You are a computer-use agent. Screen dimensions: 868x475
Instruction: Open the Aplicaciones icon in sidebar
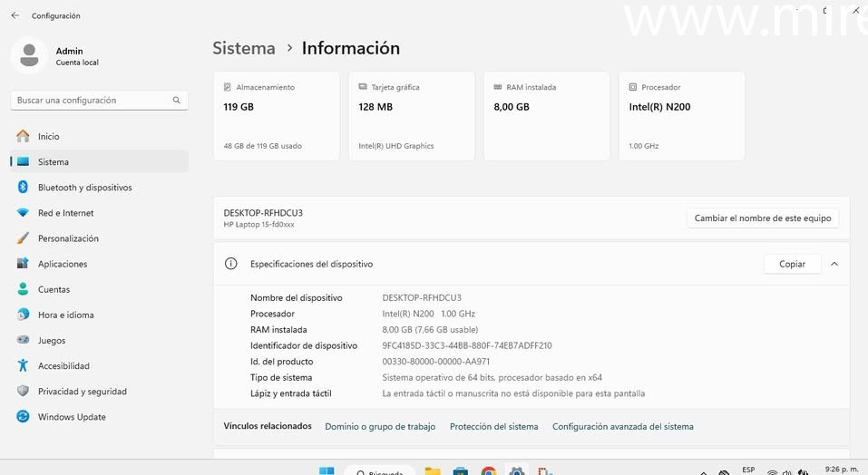[23, 264]
